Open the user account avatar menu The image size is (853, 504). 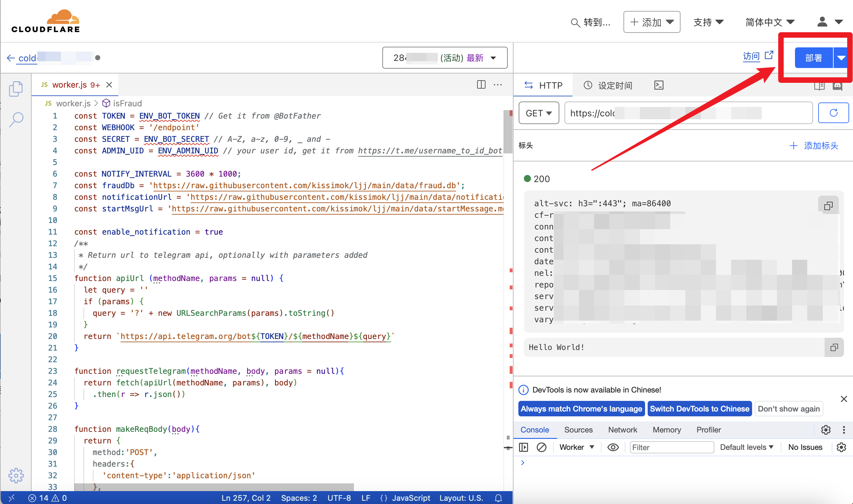tap(829, 22)
